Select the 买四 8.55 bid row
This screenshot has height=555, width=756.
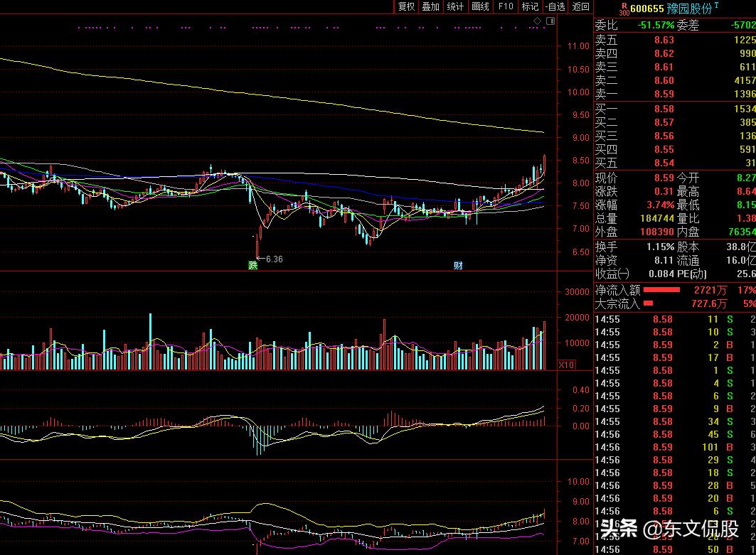coord(675,149)
